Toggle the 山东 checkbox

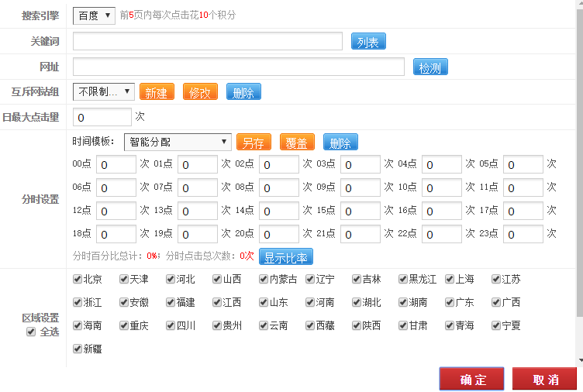[x=264, y=302]
